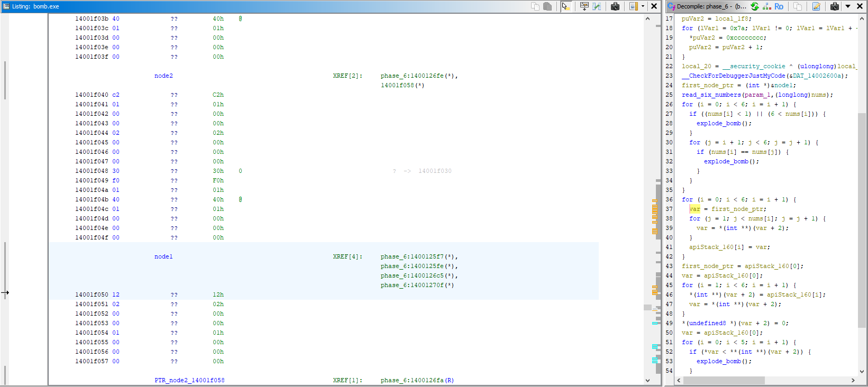This screenshot has width=868, height=387.
Task: Click the Copy icon in Listing toolbar
Action: click(x=535, y=6)
